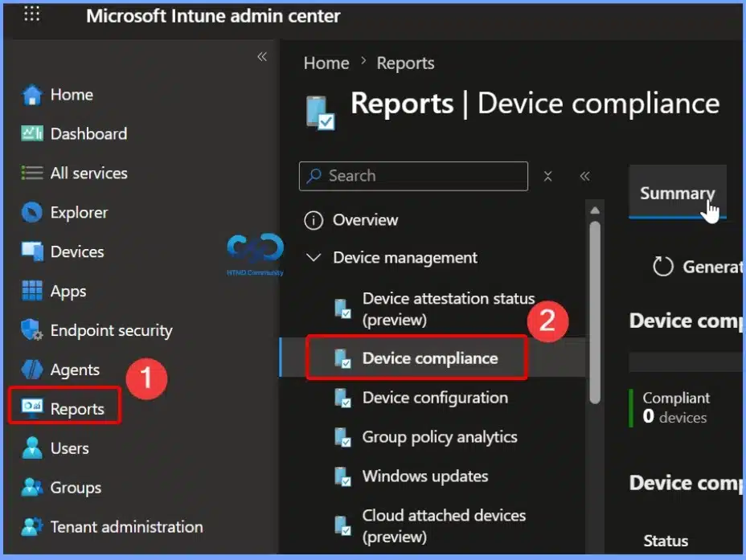Open Home in the sidebar
The height and width of the screenshot is (560, 746).
tap(72, 95)
